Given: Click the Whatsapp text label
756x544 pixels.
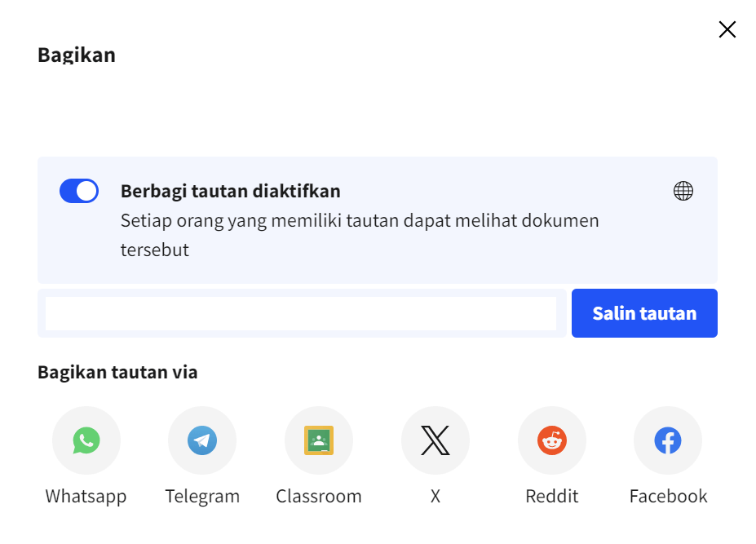Looking at the screenshot, I should 86,496.
